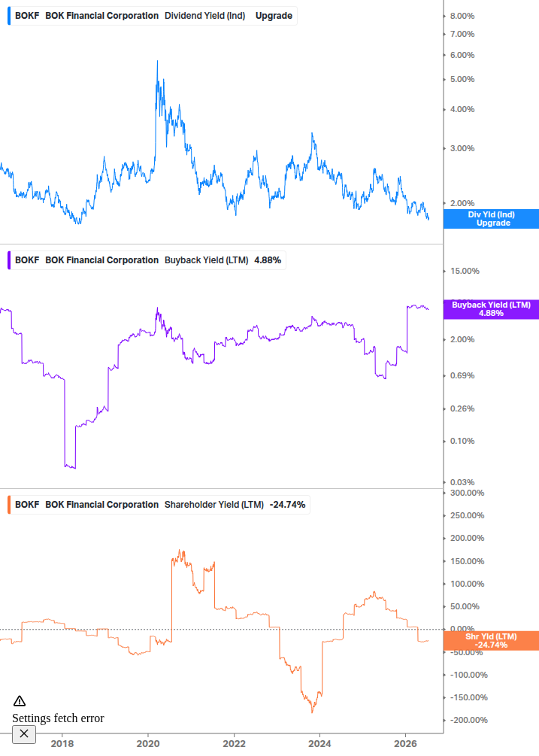
Task: Click the purple Buyback Yield (LTM) axis tag
Action: click(491, 309)
